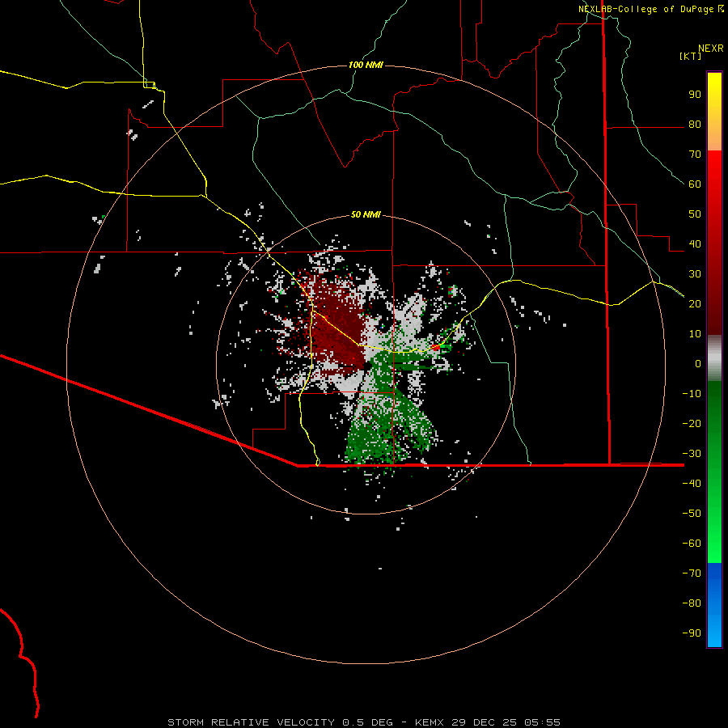Click the [KT] units label

(x=691, y=56)
